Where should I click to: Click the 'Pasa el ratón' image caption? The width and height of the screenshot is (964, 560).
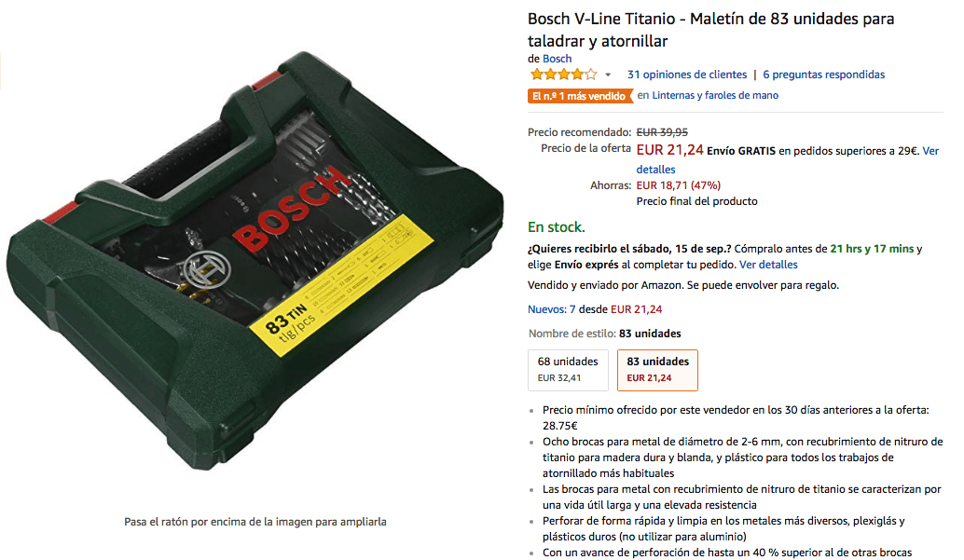[x=255, y=522]
